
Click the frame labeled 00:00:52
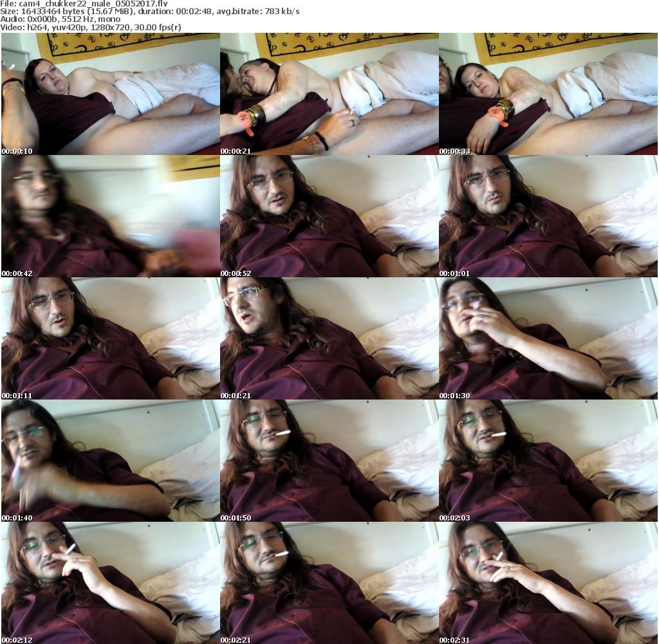click(329, 216)
